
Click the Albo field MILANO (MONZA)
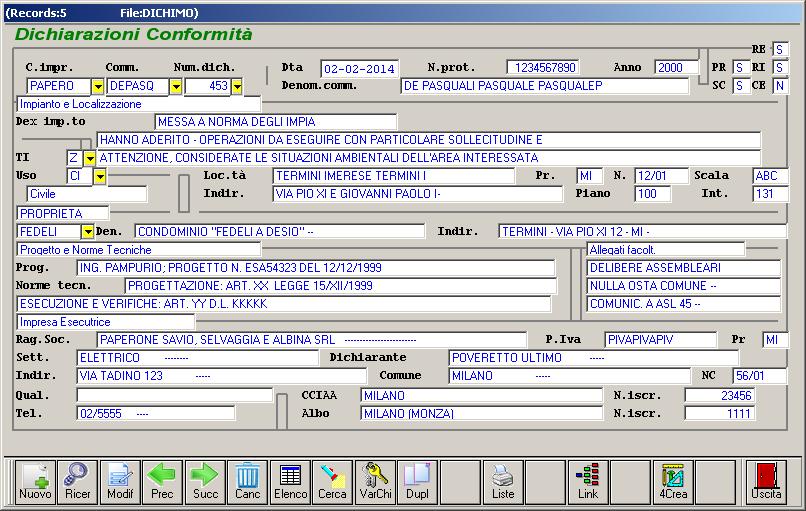coord(482,413)
